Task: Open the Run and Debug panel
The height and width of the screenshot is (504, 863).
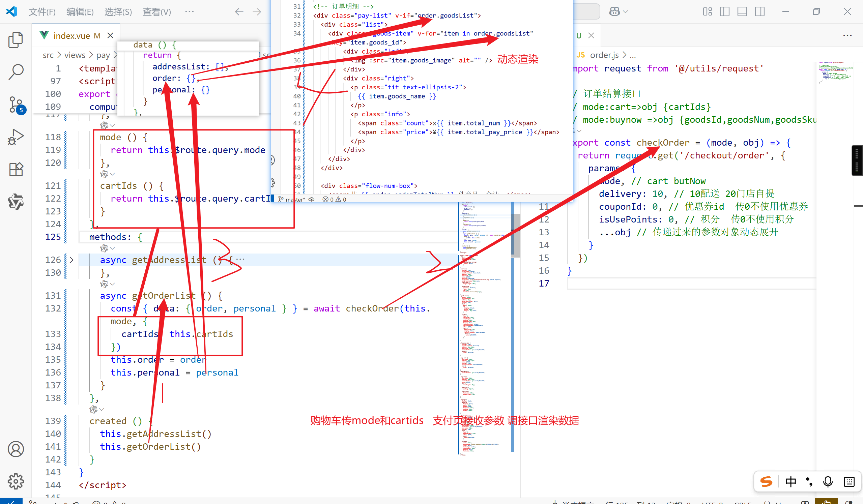Action: pos(16,137)
